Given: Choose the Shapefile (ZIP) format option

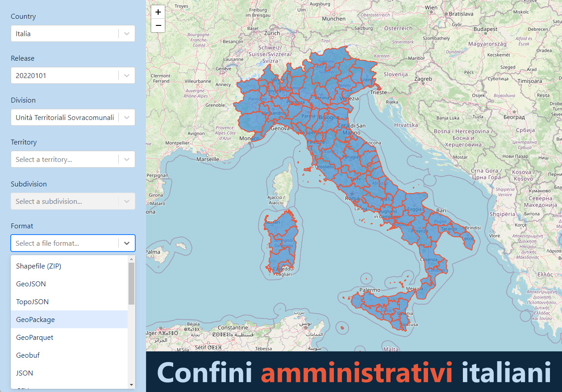Looking at the screenshot, I should coord(69,266).
